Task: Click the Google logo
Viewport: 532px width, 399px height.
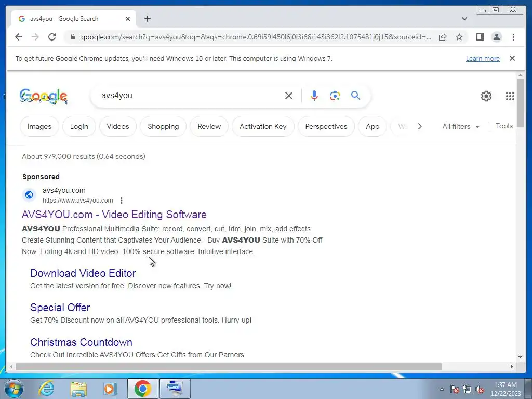Action: coord(44,96)
